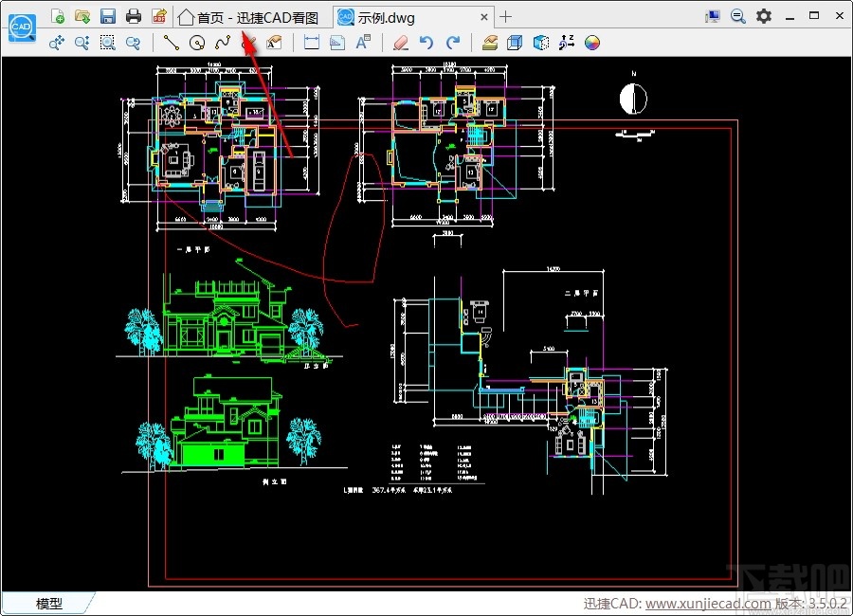Redo the last undone action
The image size is (853, 616).
pyautogui.click(x=453, y=43)
